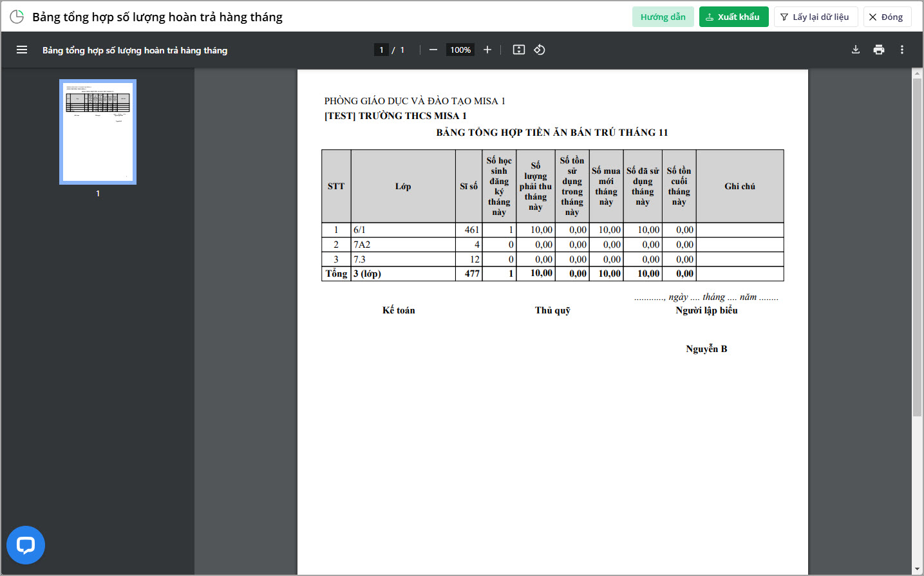Click the ngày tháng năm date line
This screenshot has height=576, width=924.
[x=706, y=297]
